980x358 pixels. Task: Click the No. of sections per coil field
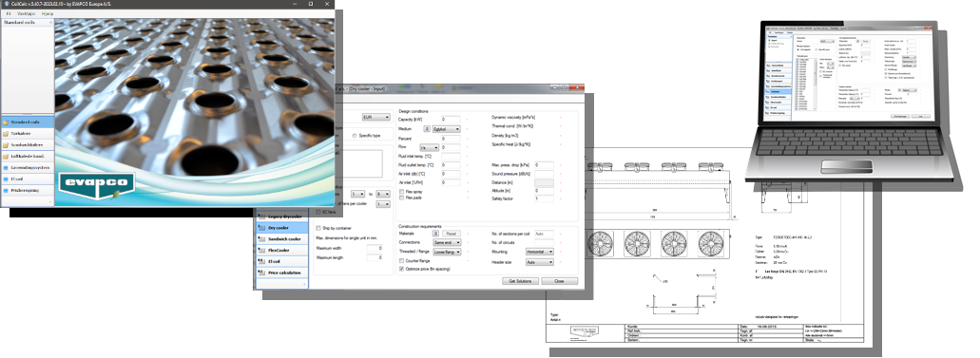click(x=544, y=233)
